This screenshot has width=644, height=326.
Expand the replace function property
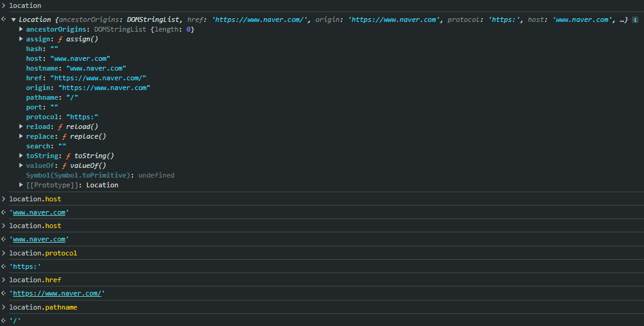[x=21, y=136]
